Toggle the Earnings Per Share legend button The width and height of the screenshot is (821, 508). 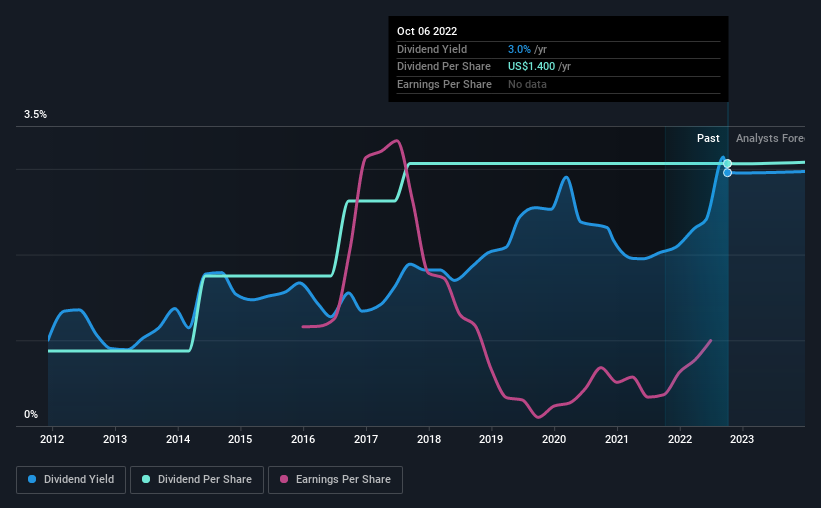point(335,480)
